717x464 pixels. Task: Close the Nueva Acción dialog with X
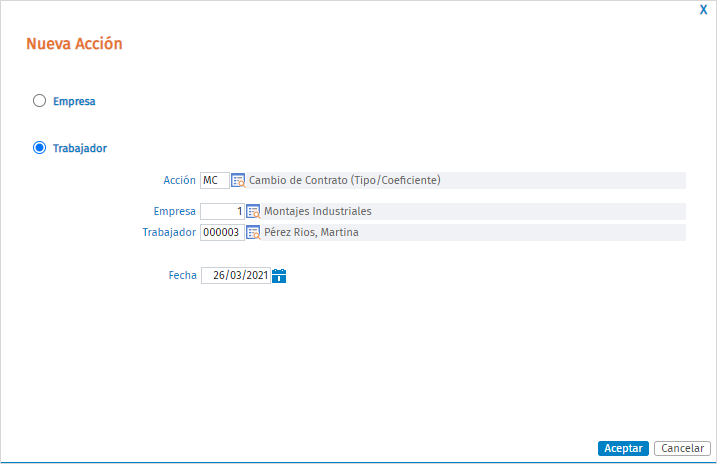point(703,10)
